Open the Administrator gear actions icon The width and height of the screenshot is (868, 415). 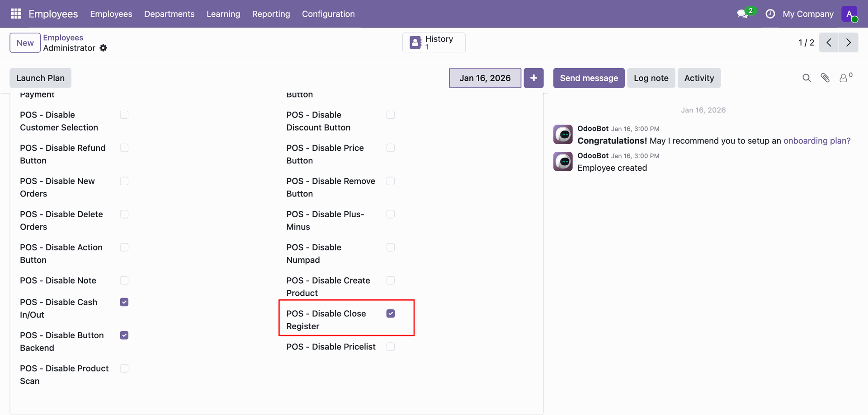click(x=104, y=48)
